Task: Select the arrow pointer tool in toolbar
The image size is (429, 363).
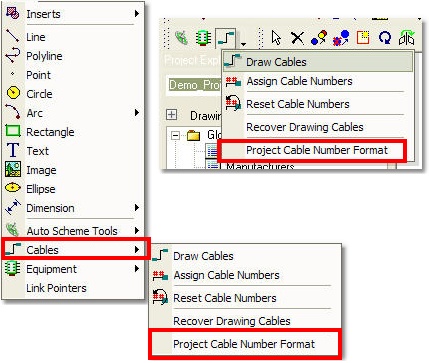Action: [276, 38]
